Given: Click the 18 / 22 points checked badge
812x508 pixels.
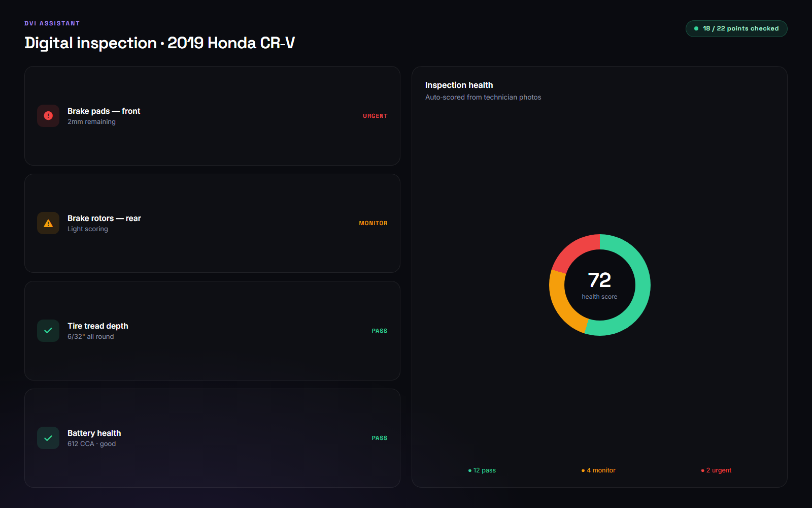Looking at the screenshot, I should pyautogui.click(x=736, y=28).
